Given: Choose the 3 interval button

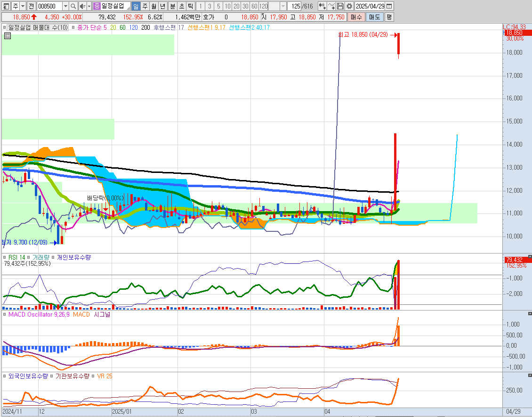Looking at the screenshot, I should (x=210, y=6).
